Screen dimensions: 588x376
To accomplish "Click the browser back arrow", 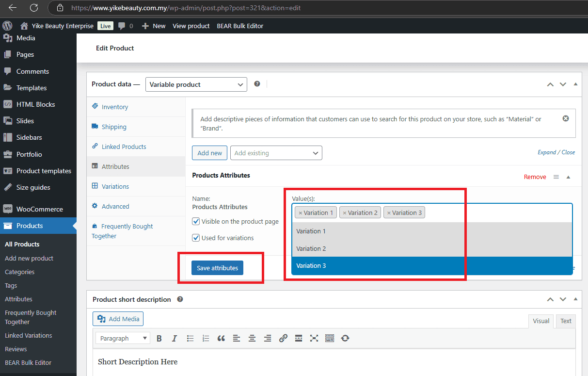I will (x=12, y=8).
